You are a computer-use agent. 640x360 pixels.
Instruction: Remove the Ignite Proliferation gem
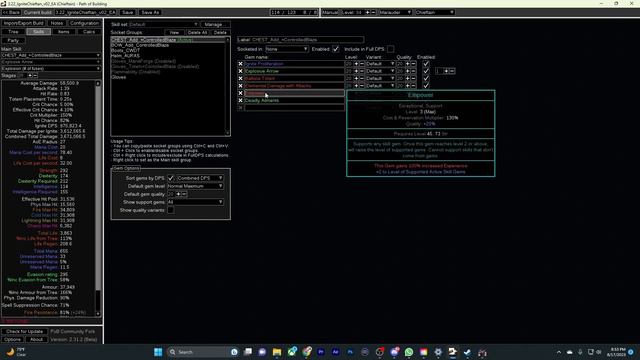pyautogui.click(x=240, y=64)
